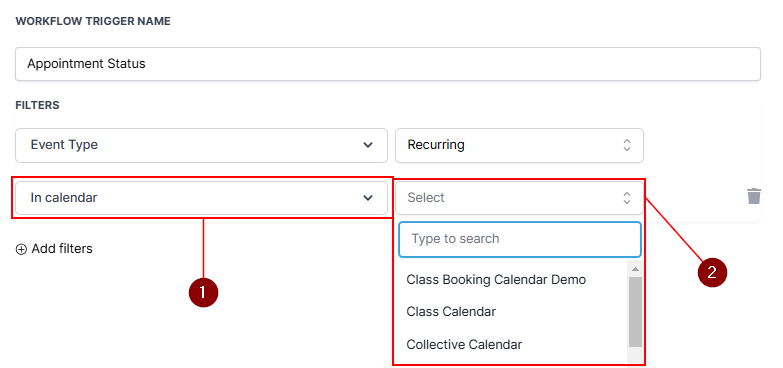783x368 pixels.
Task: Collapse the calendar Select dropdown
Action: click(519, 198)
